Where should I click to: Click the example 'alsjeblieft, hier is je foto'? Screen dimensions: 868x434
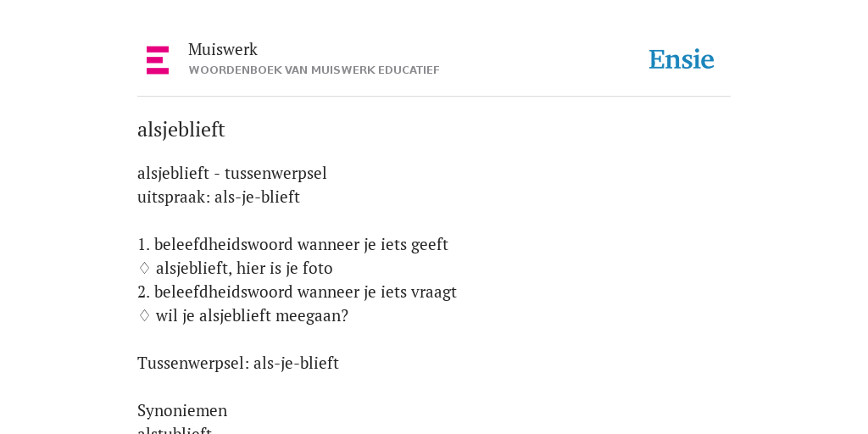244,268
